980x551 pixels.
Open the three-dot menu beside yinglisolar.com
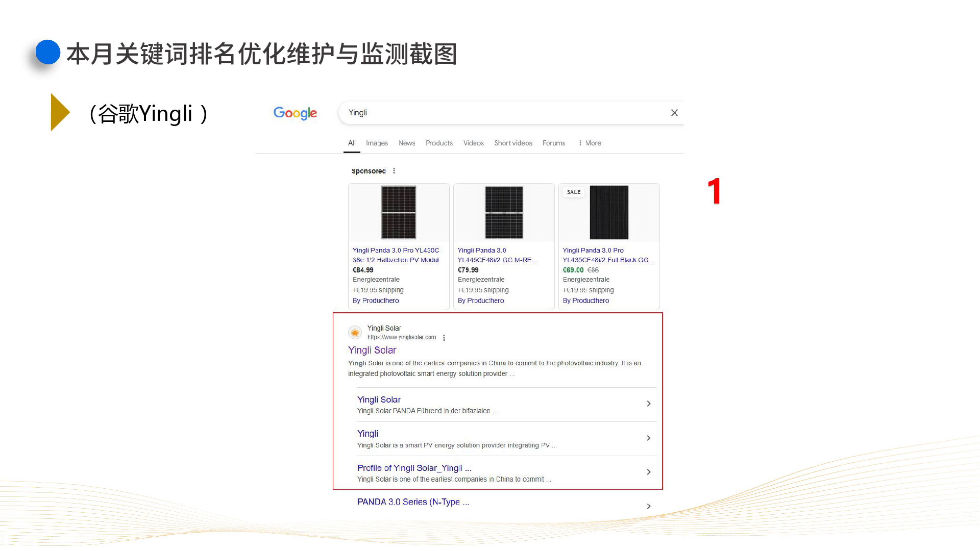point(444,338)
